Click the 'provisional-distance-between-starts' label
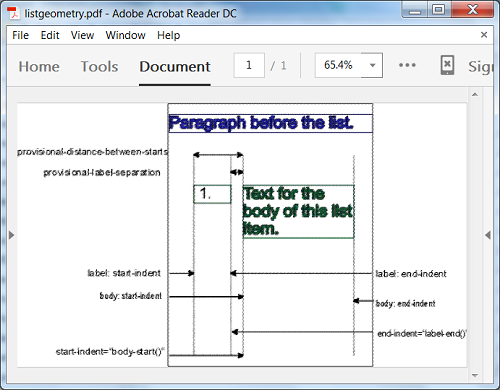This screenshot has width=500, height=390. click(93, 152)
